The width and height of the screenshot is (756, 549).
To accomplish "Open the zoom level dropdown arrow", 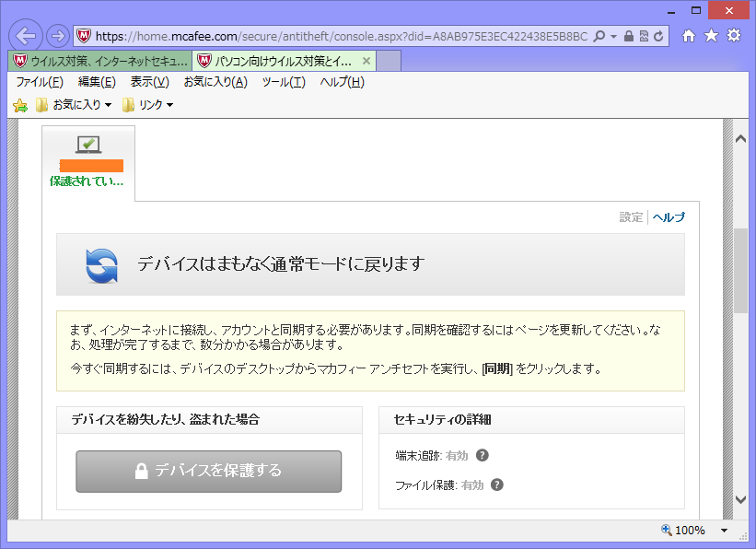I will click(724, 531).
